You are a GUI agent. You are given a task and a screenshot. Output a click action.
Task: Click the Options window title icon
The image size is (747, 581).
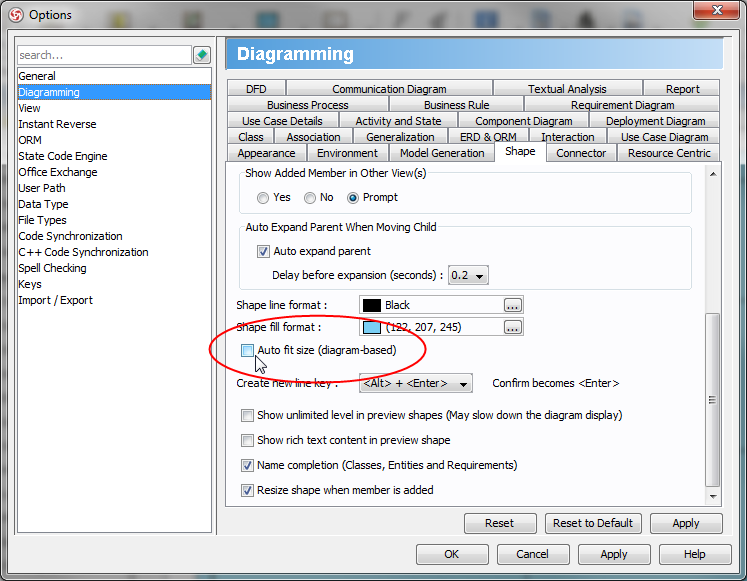pos(16,14)
